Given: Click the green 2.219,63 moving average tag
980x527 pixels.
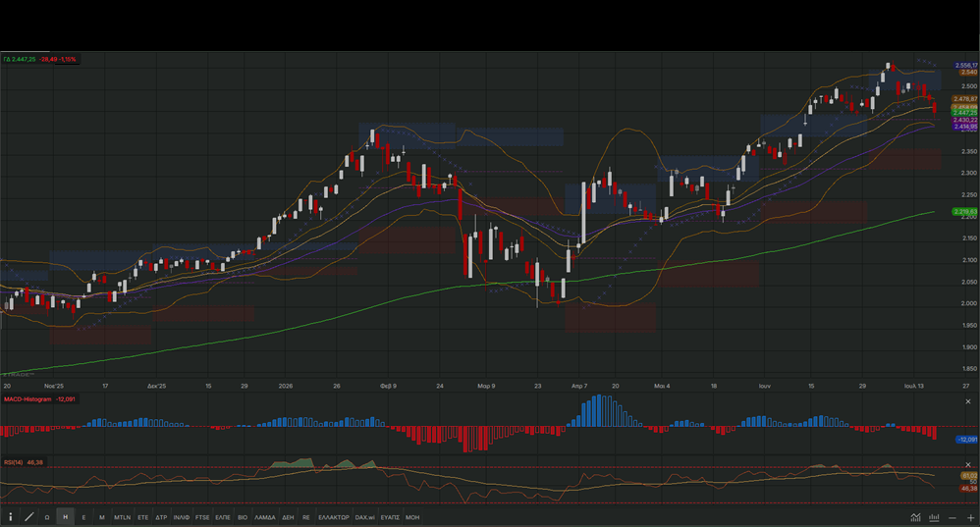Looking at the screenshot, I should (x=965, y=212).
